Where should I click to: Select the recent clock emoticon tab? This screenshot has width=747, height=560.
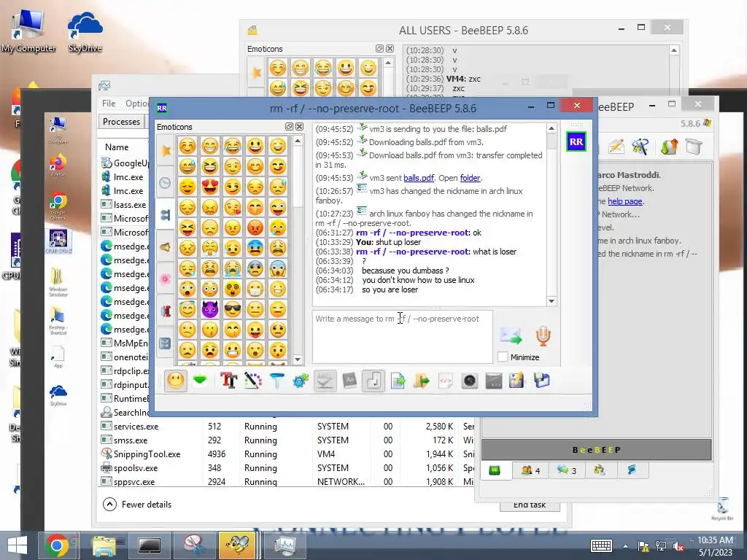point(166,183)
